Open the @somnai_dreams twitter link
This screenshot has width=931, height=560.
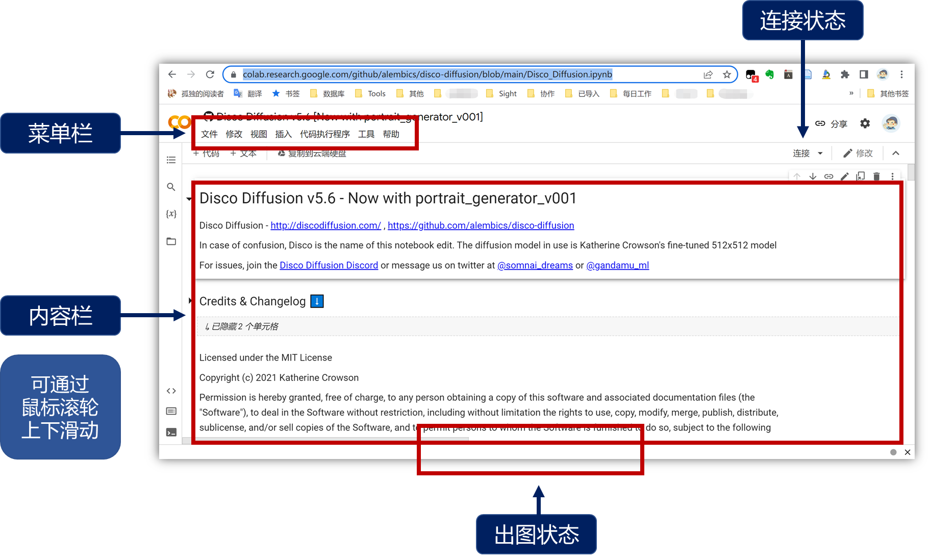pos(535,265)
